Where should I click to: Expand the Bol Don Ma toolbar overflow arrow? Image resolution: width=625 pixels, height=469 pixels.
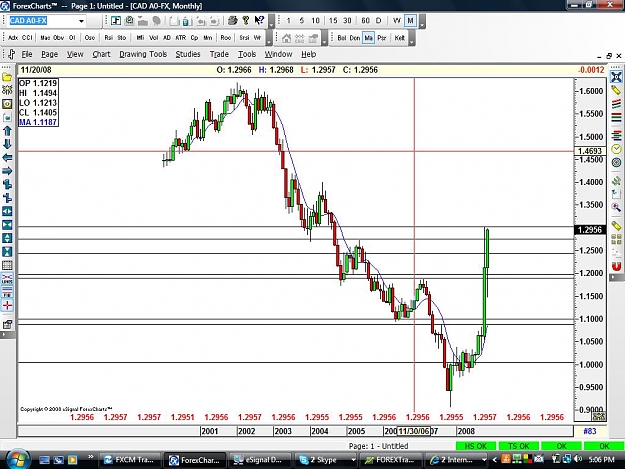(412, 39)
